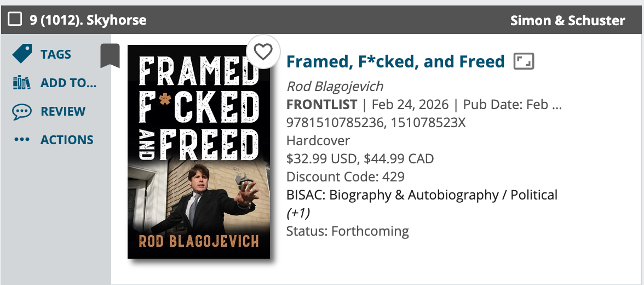Image resolution: width=644 pixels, height=285 pixels.
Task: Open the REVIEW label in sidebar
Action: [x=63, y=112]
